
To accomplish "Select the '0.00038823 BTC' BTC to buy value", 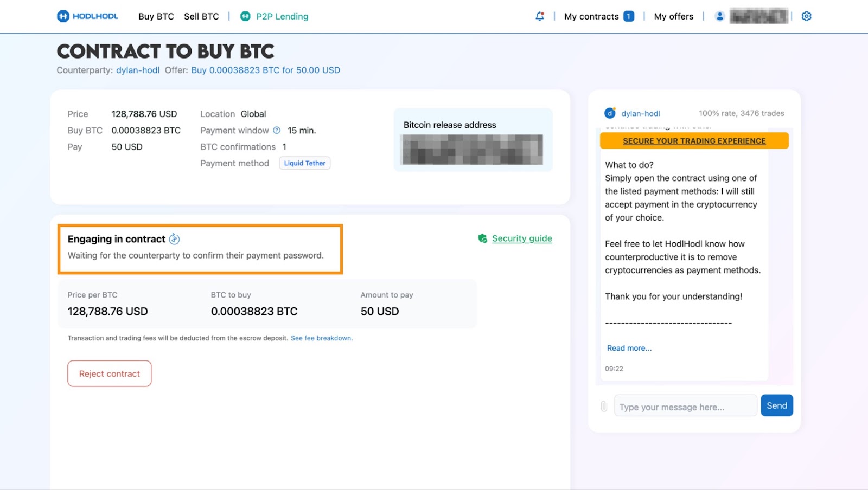I will [x=254, y=312].
